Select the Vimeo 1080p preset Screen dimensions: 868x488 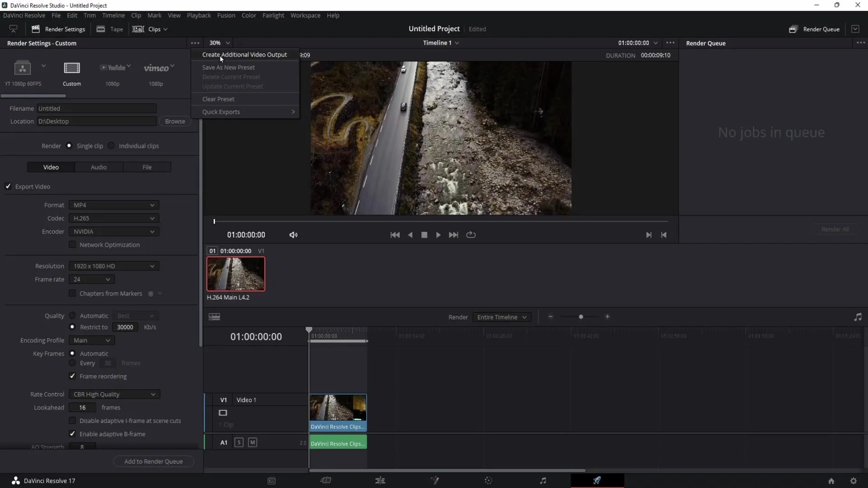[x=156, y=74]
